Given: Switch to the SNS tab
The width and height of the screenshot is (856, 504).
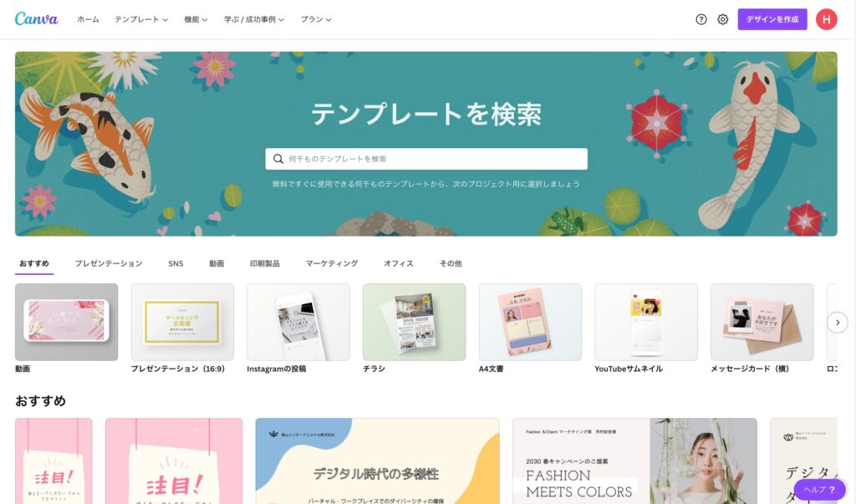Looking at the screenshot, I should pos(176,263).
